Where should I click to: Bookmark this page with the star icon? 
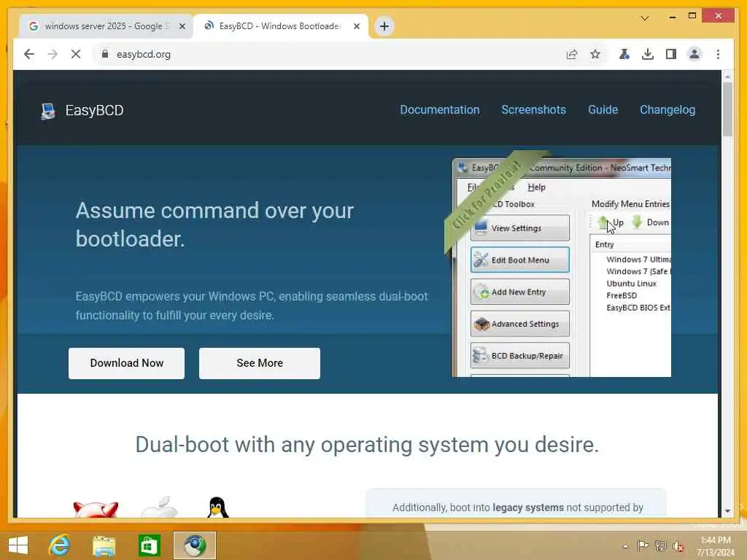[x=595, y=54]
